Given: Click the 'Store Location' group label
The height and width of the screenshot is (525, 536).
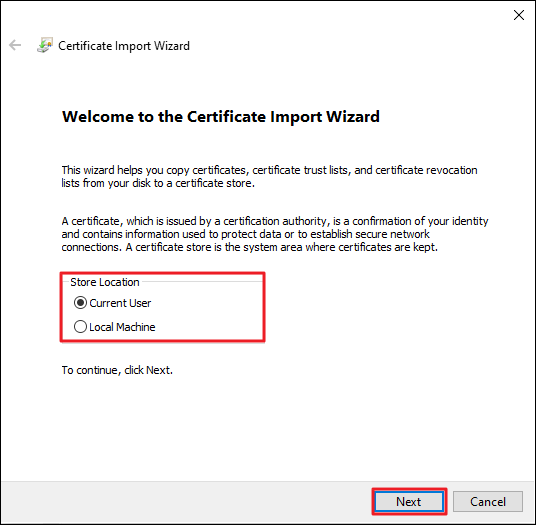Looking at the screenshot, I should pyautogui.click(x=105, y=282).
